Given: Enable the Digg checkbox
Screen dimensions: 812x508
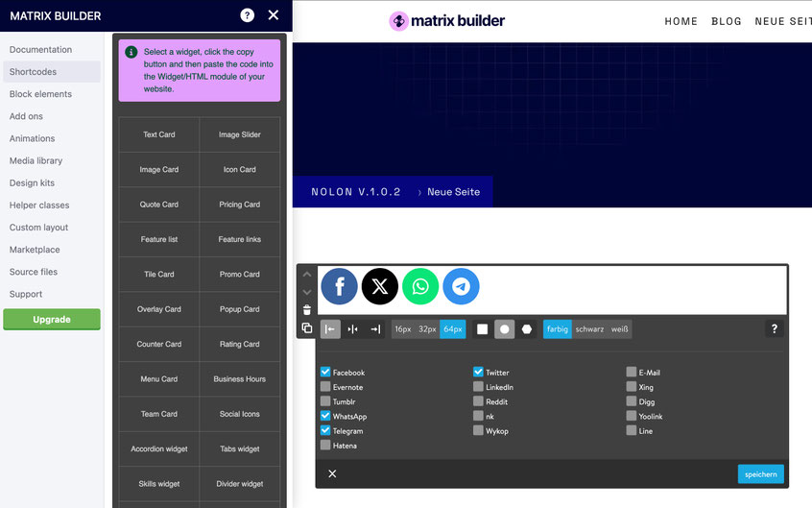Looking at the screenshot, I should (632, 400).
